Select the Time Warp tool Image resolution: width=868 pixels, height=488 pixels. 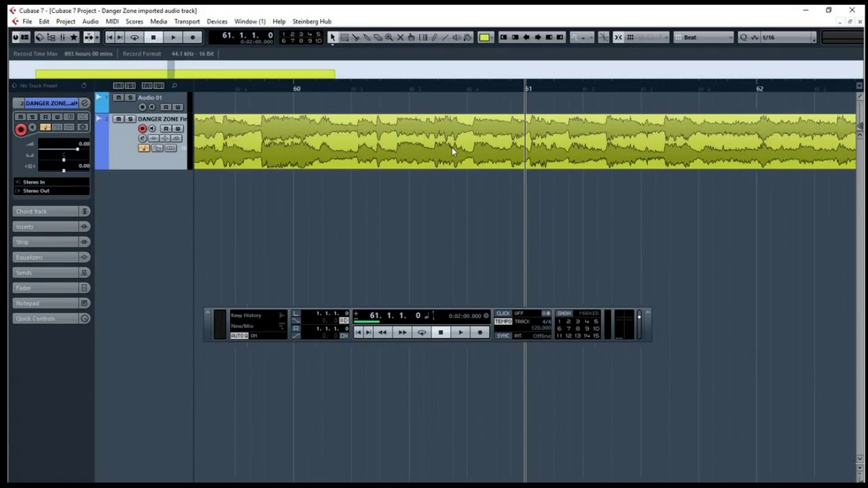[422, 37]
